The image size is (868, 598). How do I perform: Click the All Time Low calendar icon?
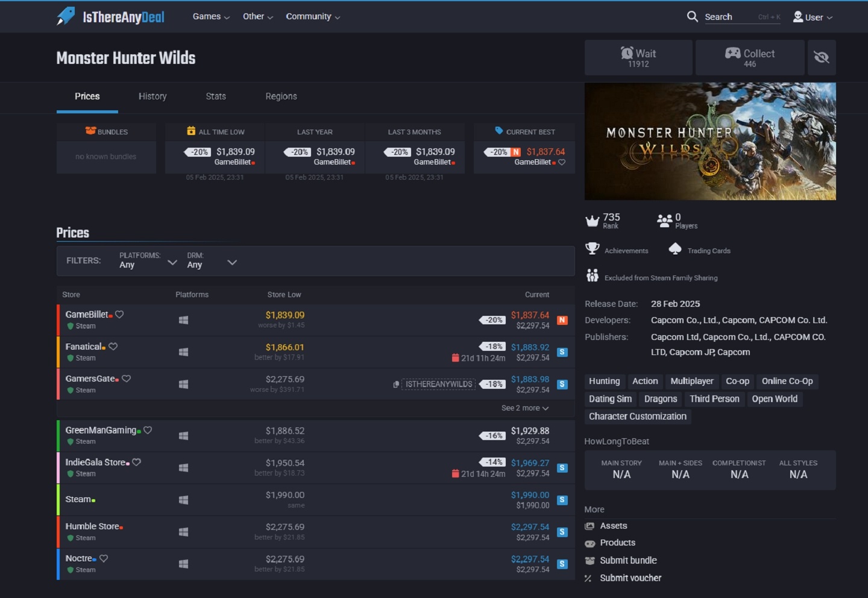coord(191,131)
